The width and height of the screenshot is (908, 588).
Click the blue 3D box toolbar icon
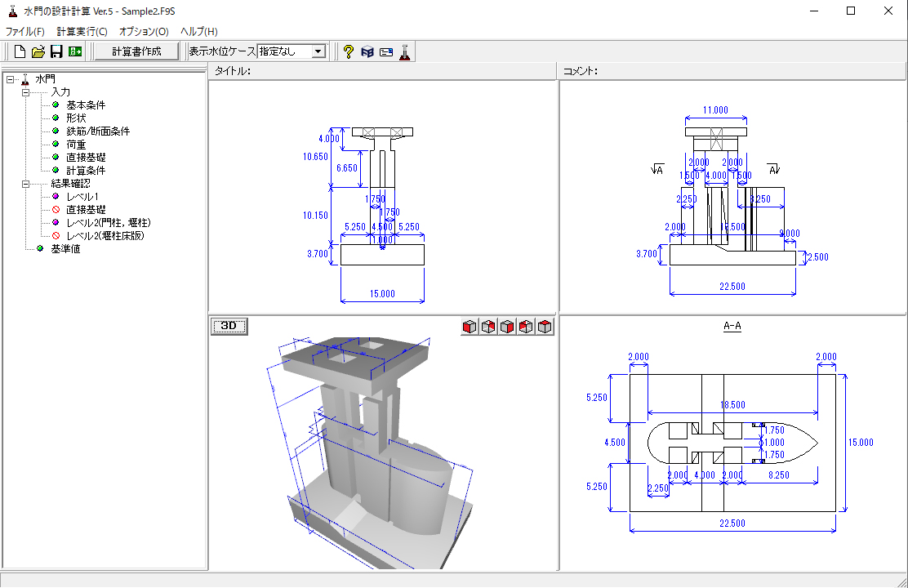tap(367, 51)
